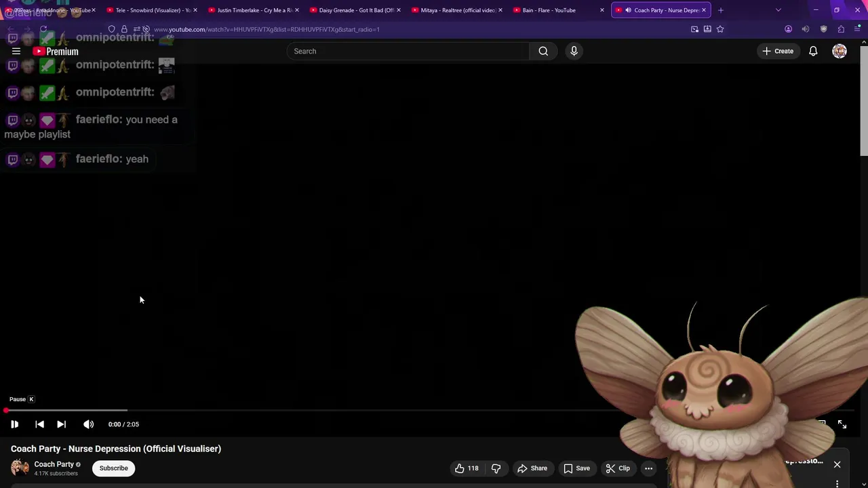Open a new browser tab
The width and height of the screenshot is (868, 488).
click(x=721, y=10)
